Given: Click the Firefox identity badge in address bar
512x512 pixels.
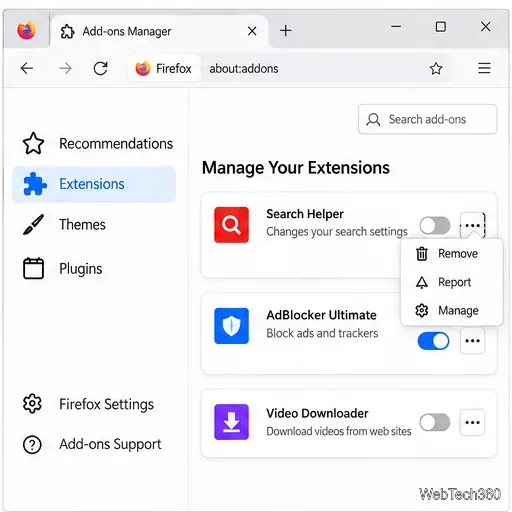Looking at the screenshot, I should tap(163, 68).
